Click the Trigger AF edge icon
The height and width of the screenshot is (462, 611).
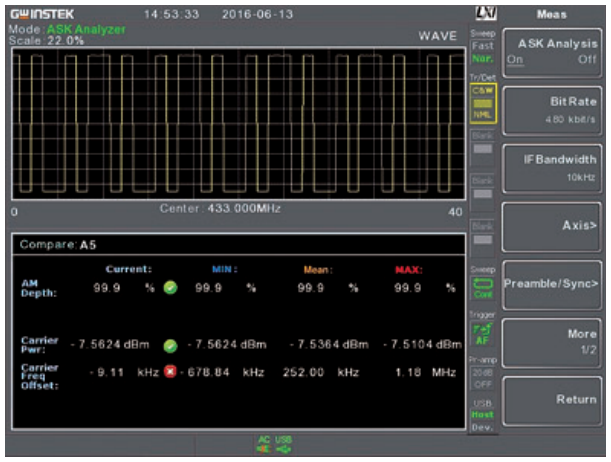point(483,334)
